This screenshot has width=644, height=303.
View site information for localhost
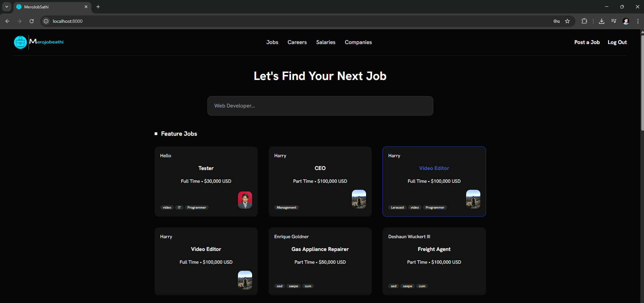(46, 21)
